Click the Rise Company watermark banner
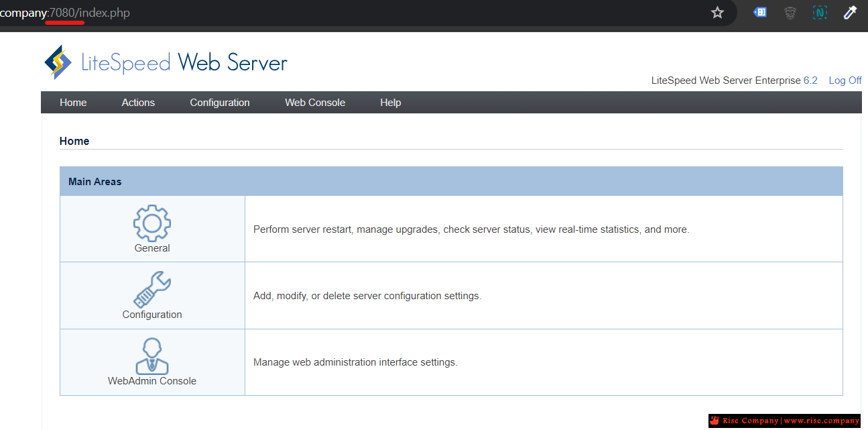Viewport: 868px width, 430px height. click(784, 421)
